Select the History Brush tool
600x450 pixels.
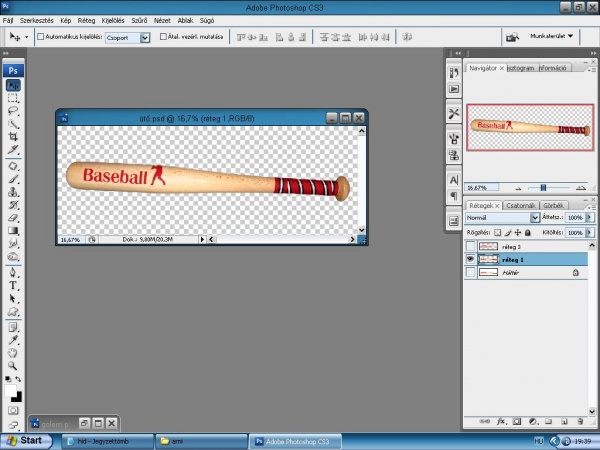click(13, 205)
